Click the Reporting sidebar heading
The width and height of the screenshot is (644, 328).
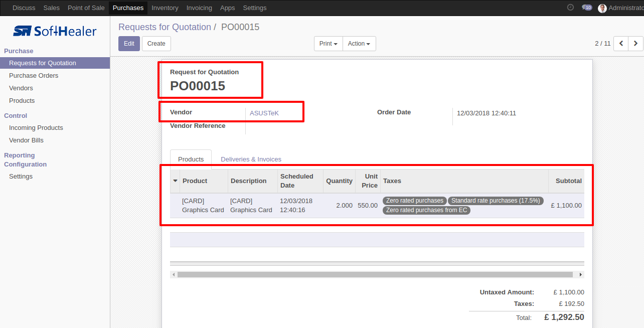pyautogui.click(x=20, y=155)
